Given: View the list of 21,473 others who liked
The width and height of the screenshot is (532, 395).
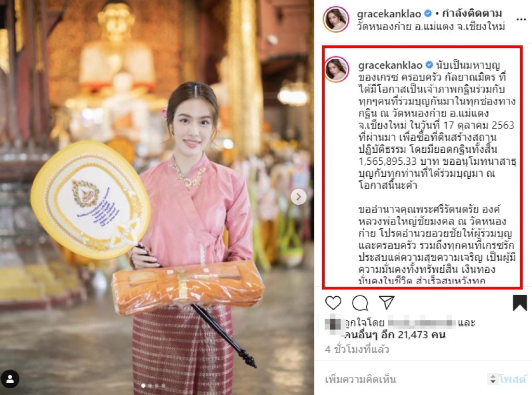Looking at the screenshot, I should click(395, 335).
